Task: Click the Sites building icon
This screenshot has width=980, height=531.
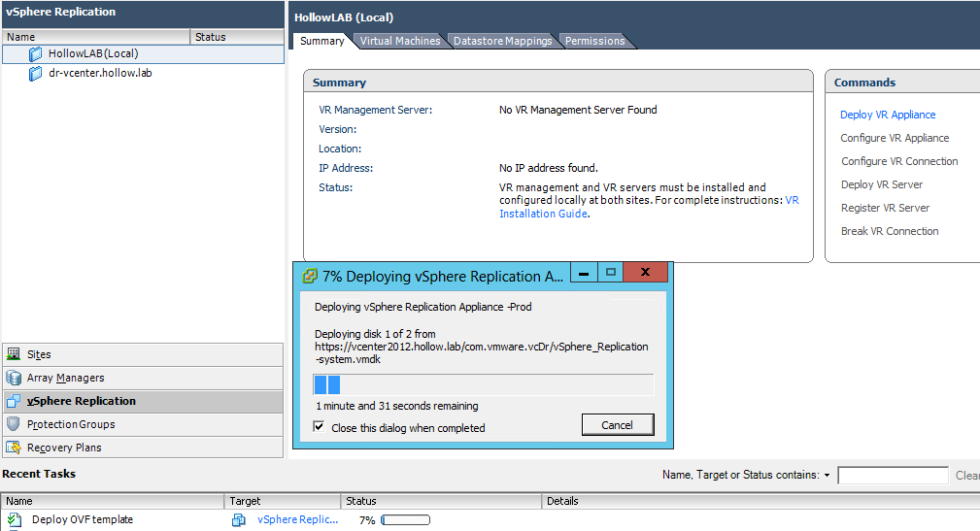Action: [x=14, y=354]
